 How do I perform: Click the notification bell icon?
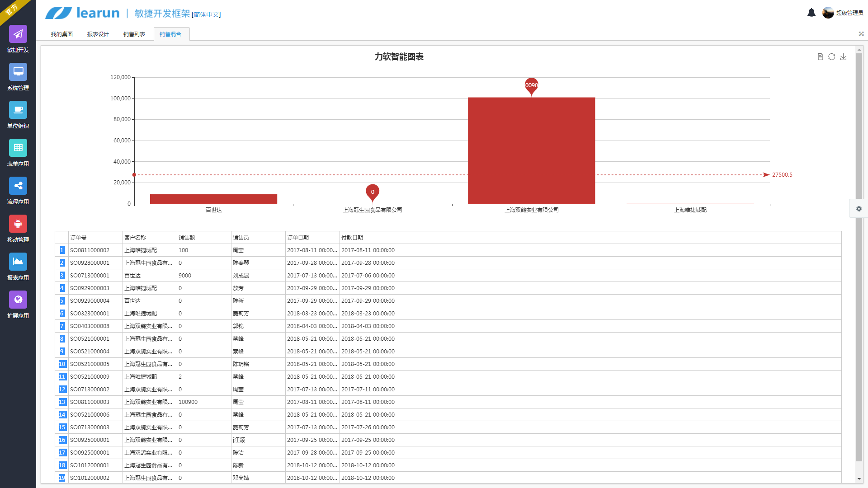tap(811, 13)
